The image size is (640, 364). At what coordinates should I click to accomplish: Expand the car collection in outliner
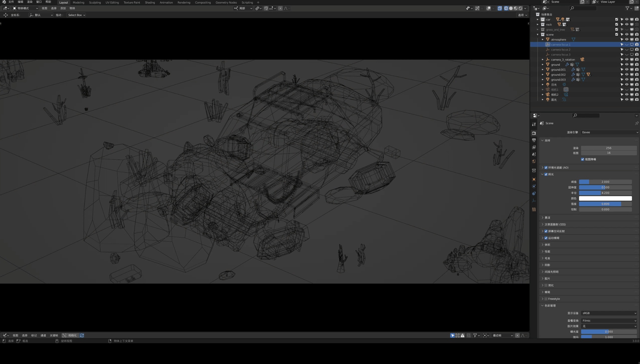pyautogui.click(x=537, y=20)
